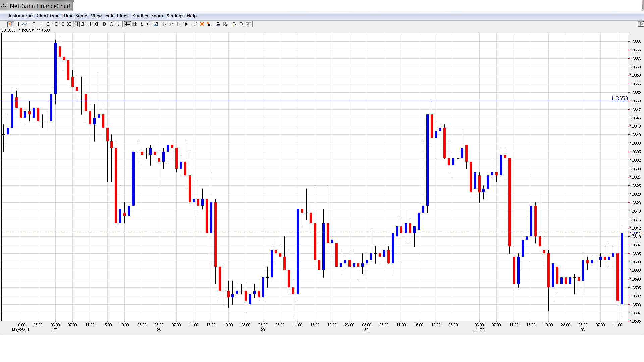Open the View menu
The image size is (644, 362).
(x=96, y=16)
